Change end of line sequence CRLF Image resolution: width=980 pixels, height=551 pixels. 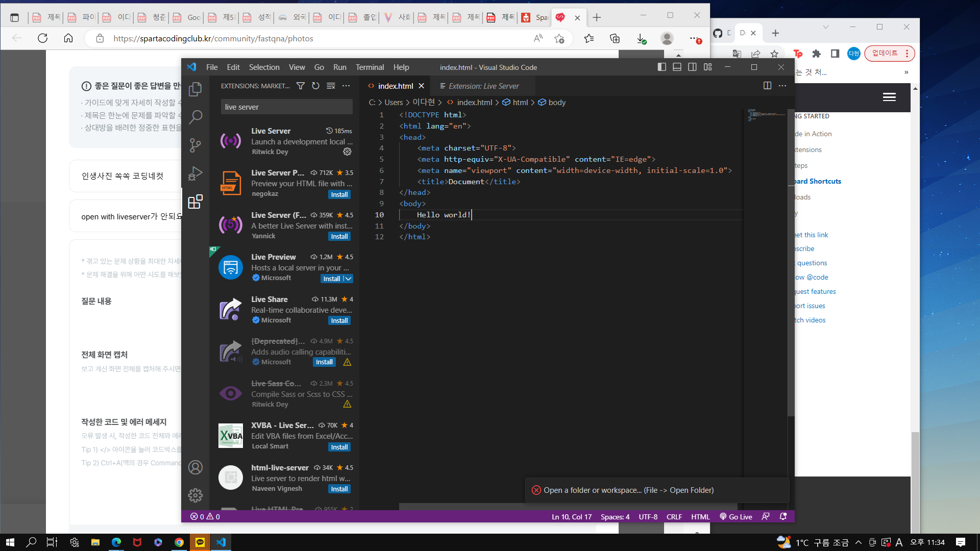[x=674, y=516]
